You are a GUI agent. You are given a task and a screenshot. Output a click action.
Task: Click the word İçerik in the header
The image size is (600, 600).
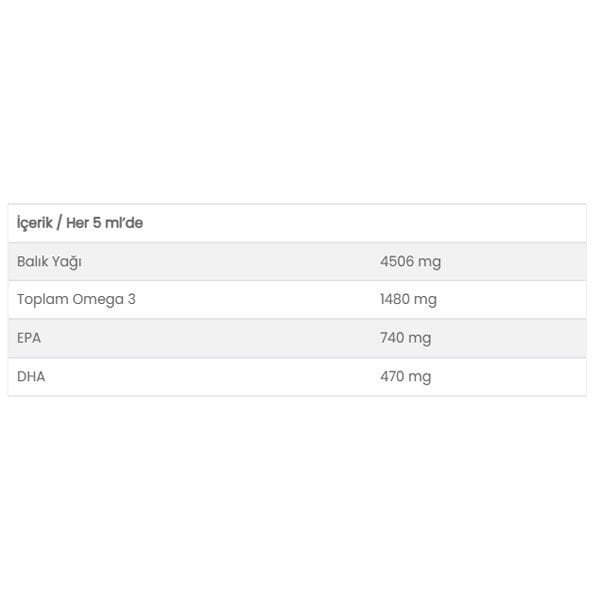[x=36, y=223]
